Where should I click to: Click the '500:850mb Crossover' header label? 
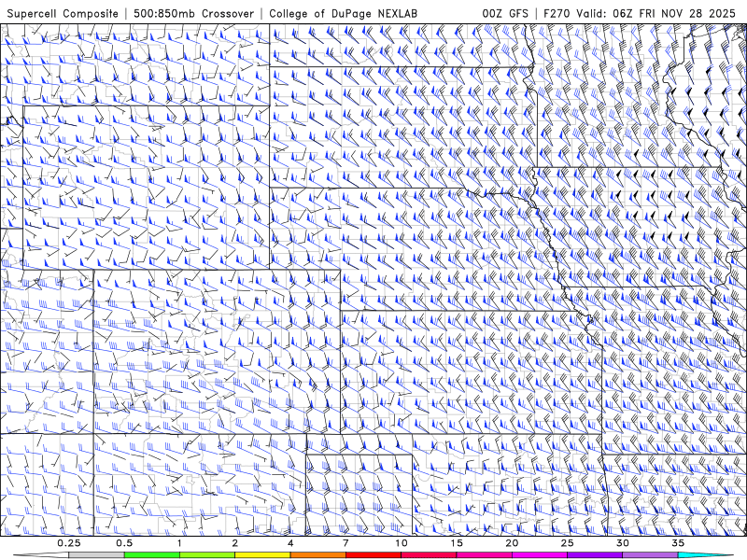pyautogui.click(x=193, y=14)
